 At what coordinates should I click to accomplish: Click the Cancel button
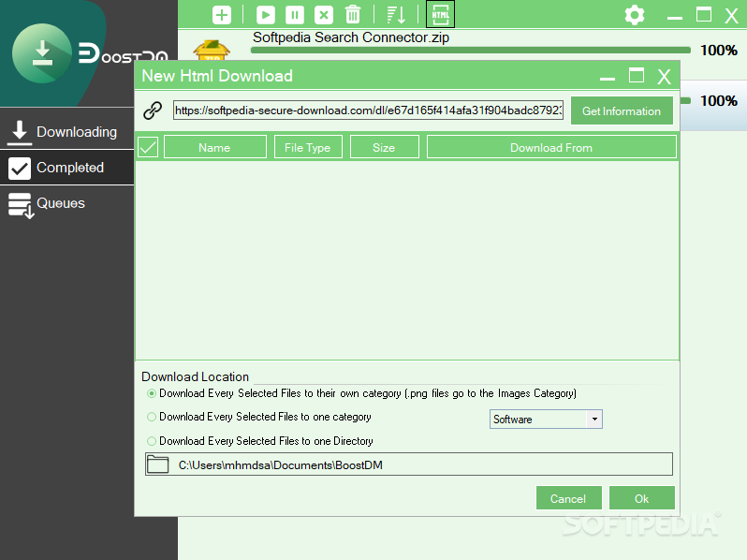click(x=569, y=498)
